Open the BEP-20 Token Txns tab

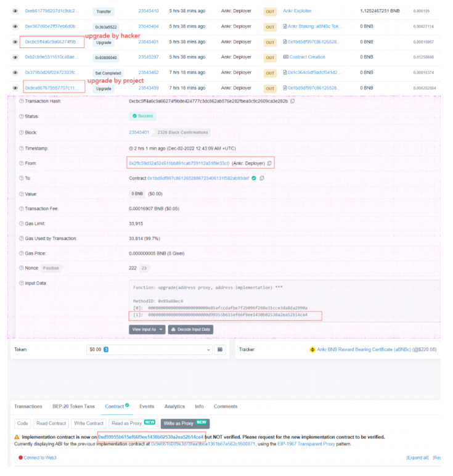tap(74, 406)
